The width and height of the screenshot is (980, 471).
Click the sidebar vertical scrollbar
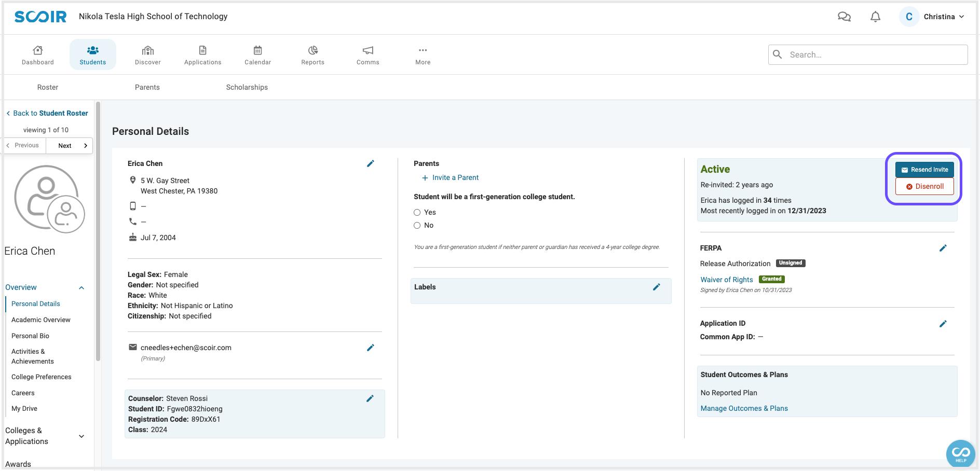point(98,232)
